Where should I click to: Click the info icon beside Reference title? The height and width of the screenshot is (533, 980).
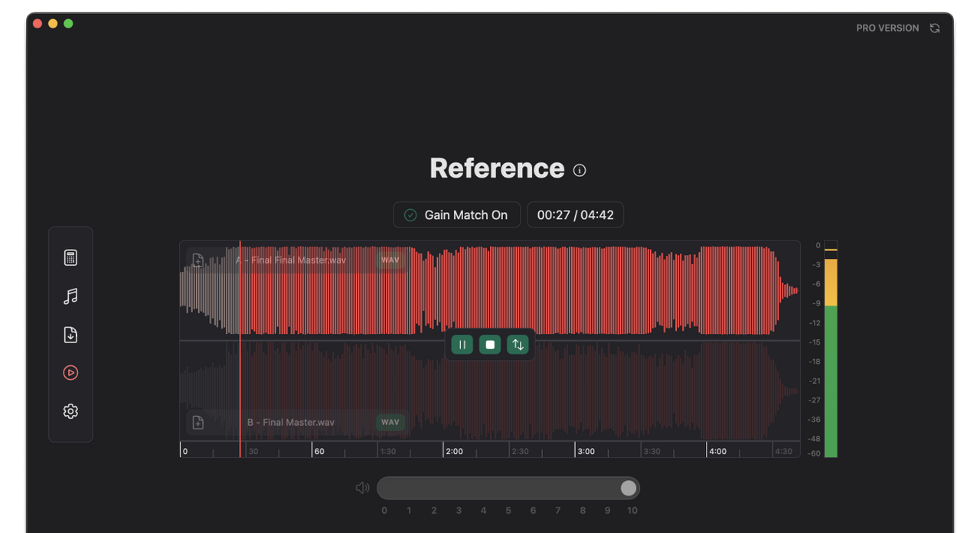(x=580, y=170)
